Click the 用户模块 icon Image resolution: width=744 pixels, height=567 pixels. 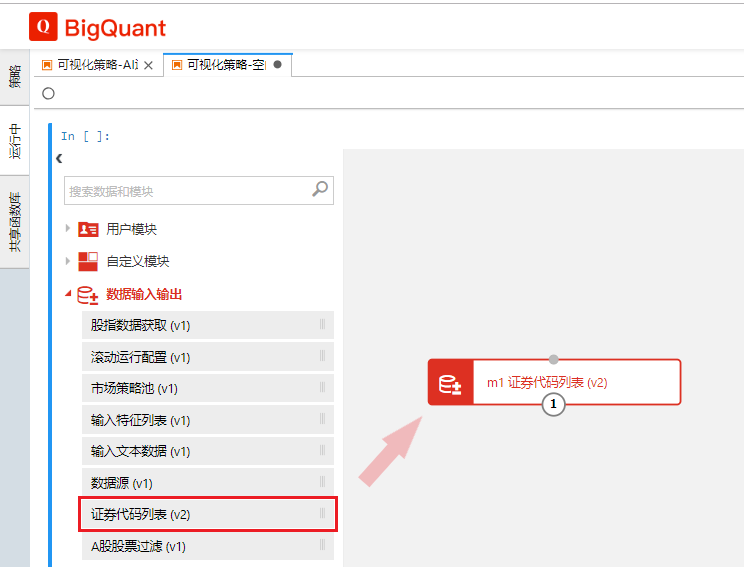[88, 229]
